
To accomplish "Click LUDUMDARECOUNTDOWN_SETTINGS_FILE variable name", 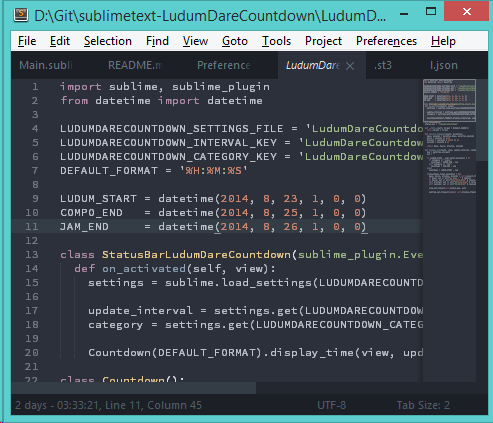I will 172,129.
